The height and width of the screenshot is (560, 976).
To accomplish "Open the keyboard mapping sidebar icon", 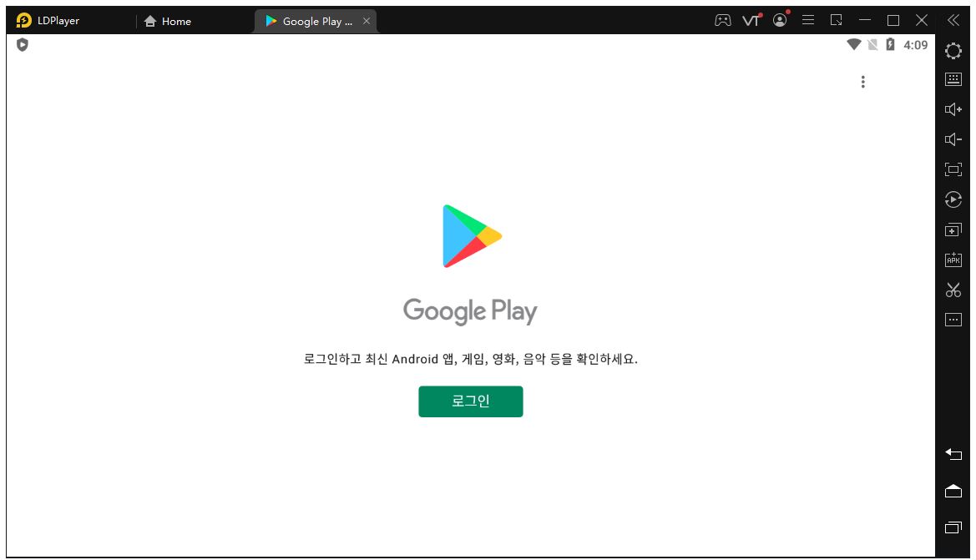I will pos(953,79).
